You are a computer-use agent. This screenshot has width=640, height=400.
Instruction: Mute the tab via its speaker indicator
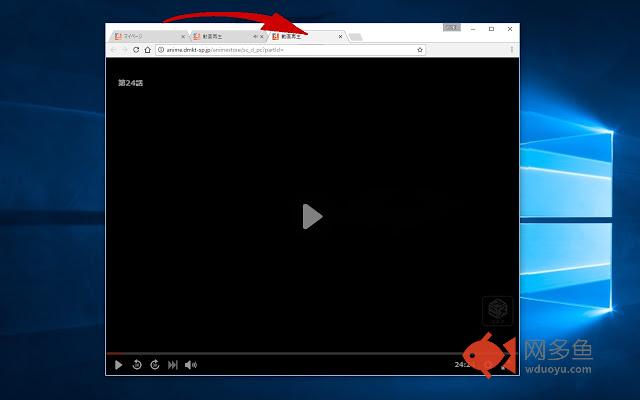pyautogui.click(x=255, y=36)
